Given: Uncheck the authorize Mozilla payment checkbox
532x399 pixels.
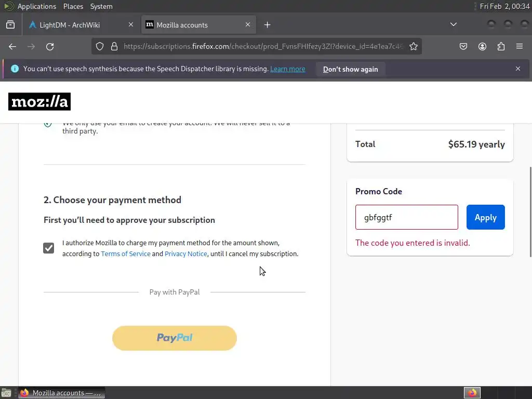Looking at the screenshot, I should [49, 248].
